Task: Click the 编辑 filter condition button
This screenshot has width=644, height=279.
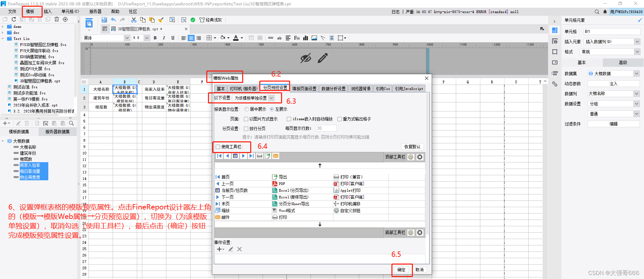Action: tap(613, 124)
